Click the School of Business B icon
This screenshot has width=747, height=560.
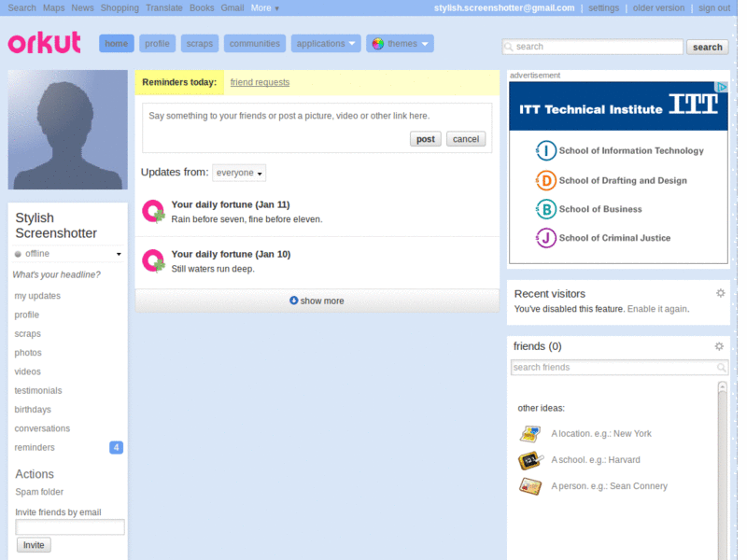546,209
